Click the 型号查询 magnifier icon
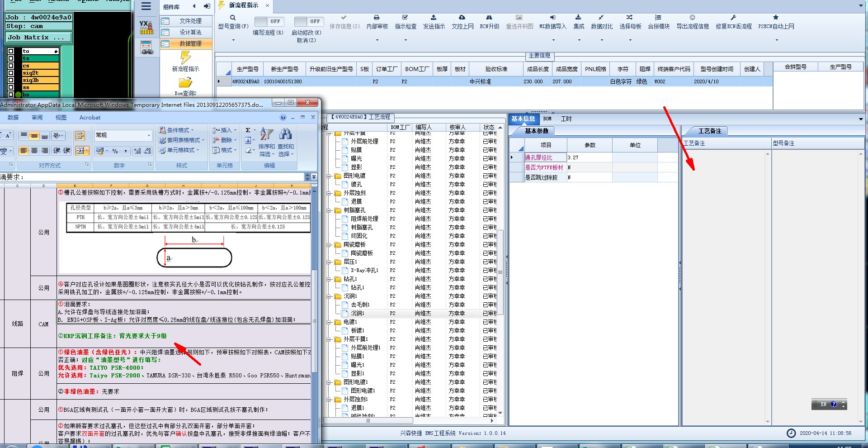This screenshot has width=868, height=448. [x=233, y=18]
